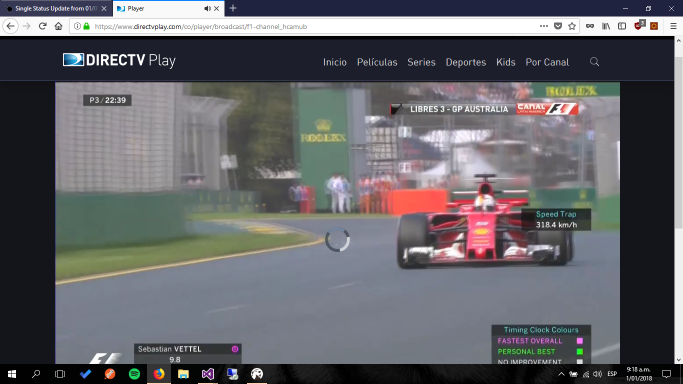Open Por Canal section
The image size is (683, 384).
(x=547, y=62)
